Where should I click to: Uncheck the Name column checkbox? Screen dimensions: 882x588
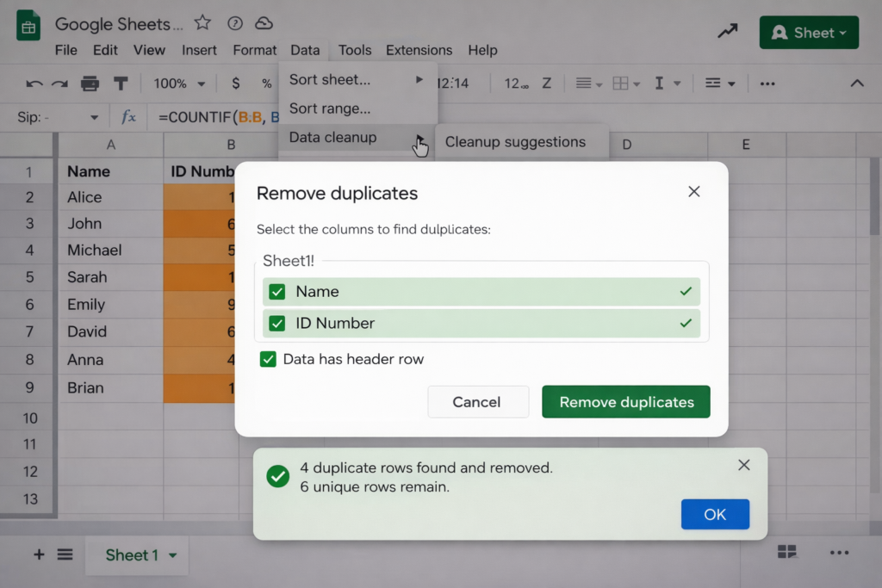pos(277,292)
